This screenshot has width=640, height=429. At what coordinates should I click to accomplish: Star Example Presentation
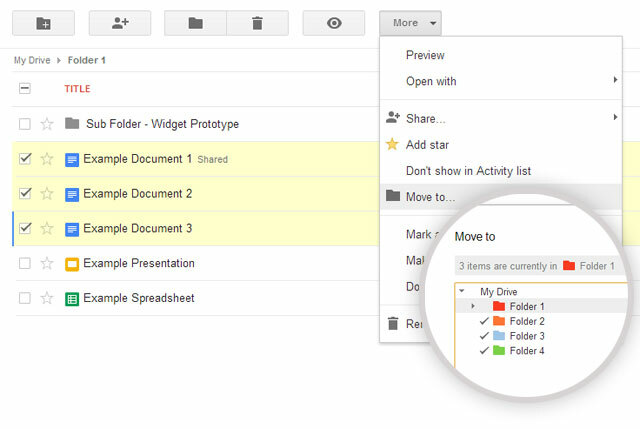click(x=47, y=263)
